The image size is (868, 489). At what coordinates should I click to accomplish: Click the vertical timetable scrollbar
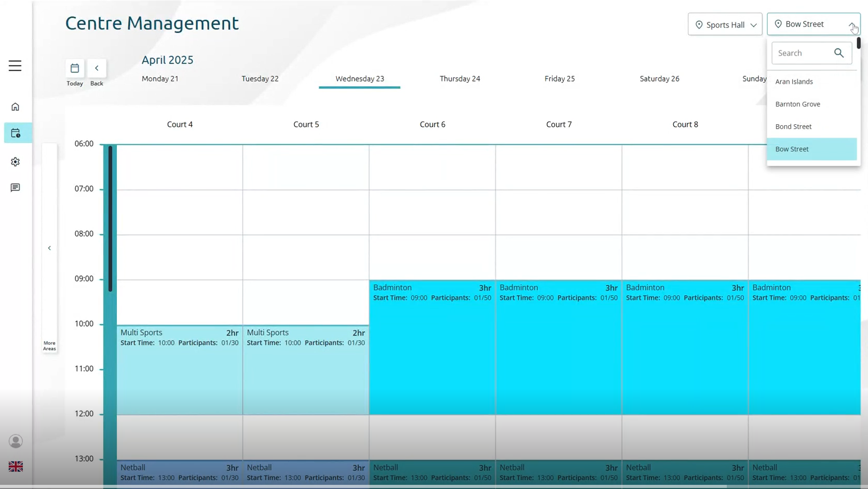(x=110, y=218)
